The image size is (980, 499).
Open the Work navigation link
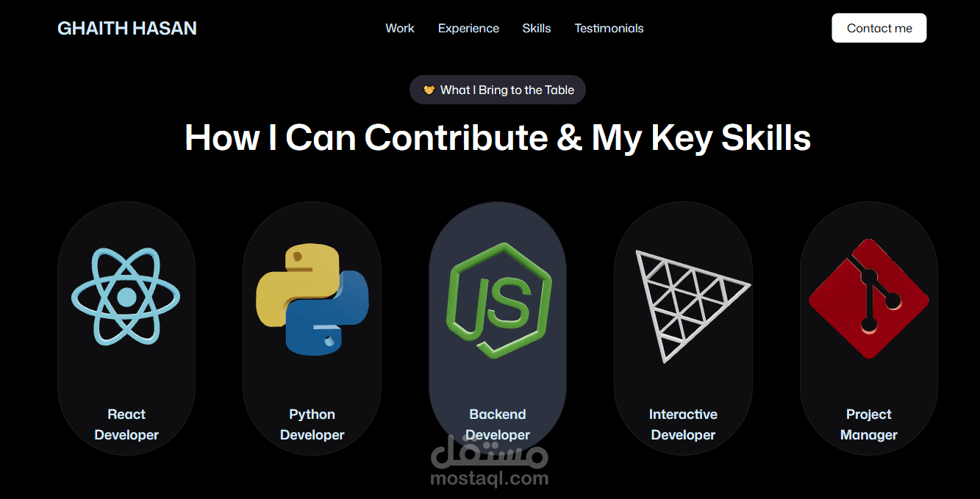[x=400, y=28]
